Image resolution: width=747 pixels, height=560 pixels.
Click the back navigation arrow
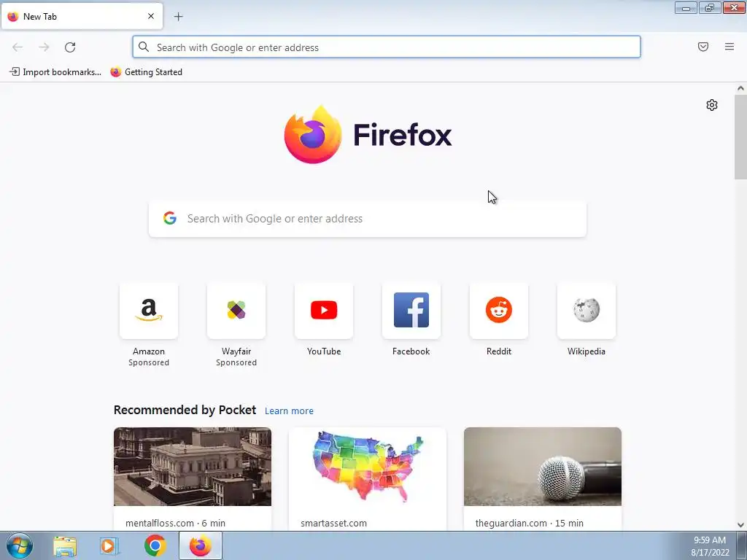point(18,47)
